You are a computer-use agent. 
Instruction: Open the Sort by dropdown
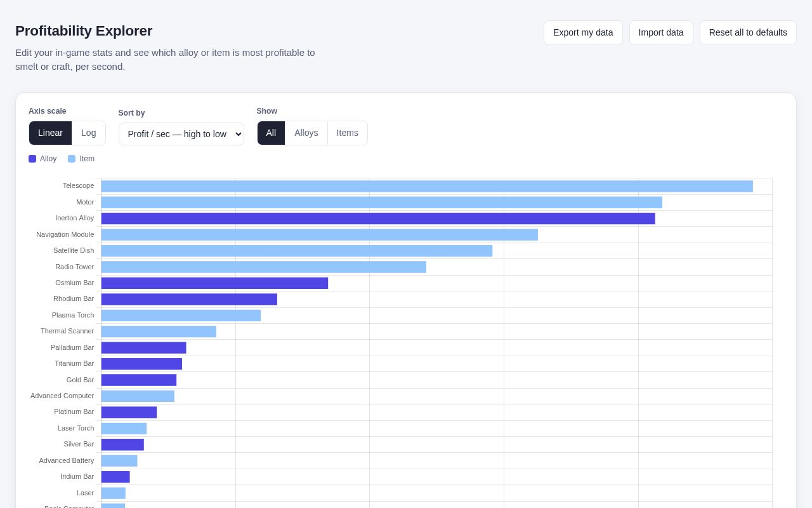click(x=181, y=134)
